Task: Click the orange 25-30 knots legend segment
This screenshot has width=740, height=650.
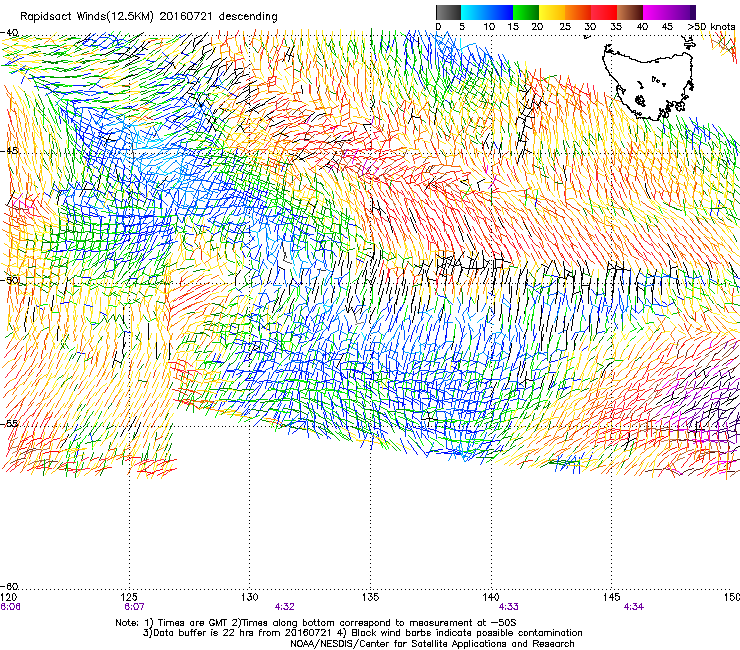Action: (x=578, y=12)
